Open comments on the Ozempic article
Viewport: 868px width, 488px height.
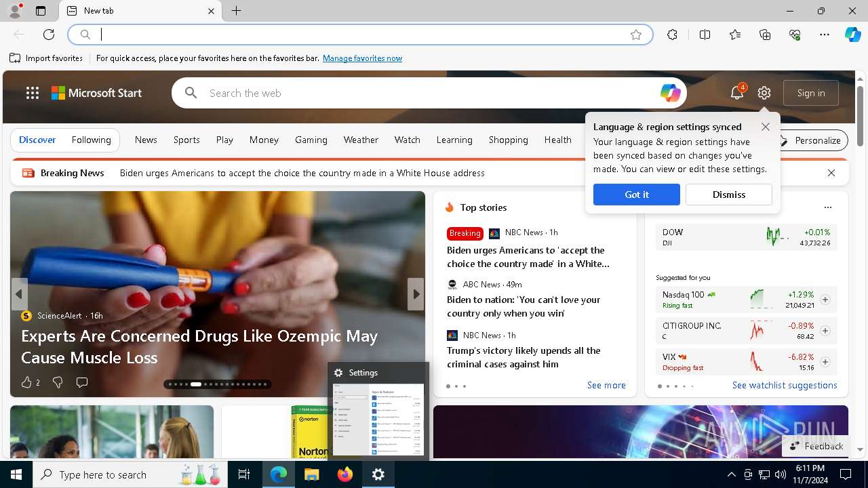tap(82, 382)
